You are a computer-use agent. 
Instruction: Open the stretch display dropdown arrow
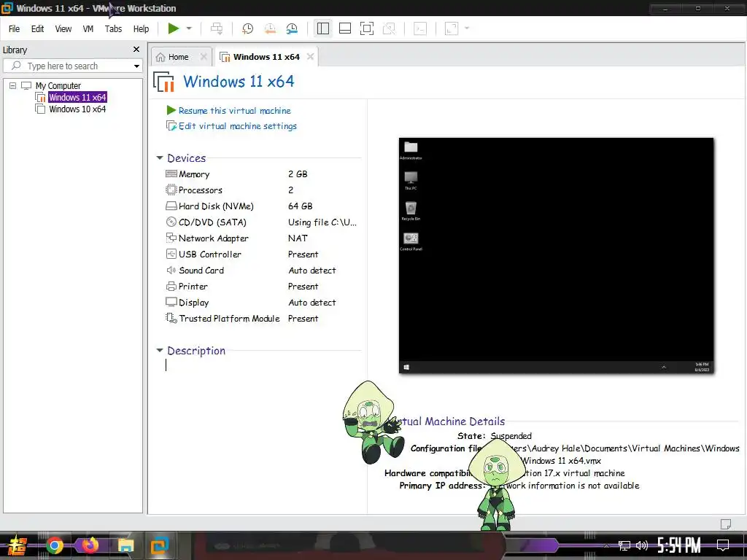coord(467,28)
